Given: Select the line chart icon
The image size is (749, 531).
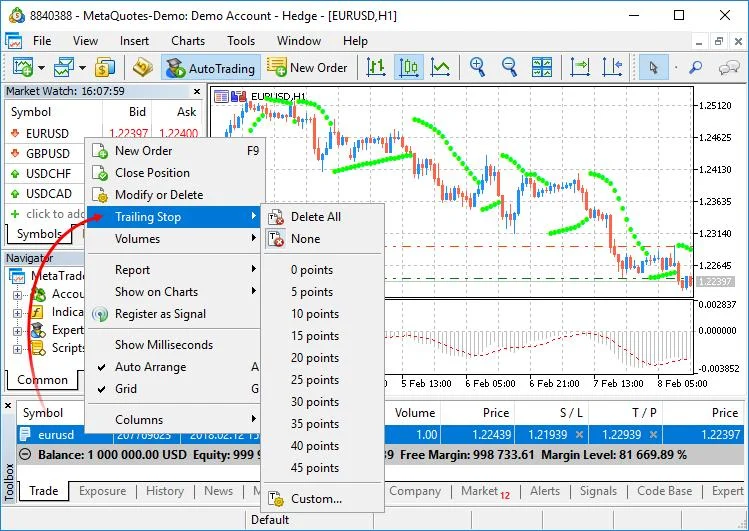Looking at the screenshot, I should (440, 67).
